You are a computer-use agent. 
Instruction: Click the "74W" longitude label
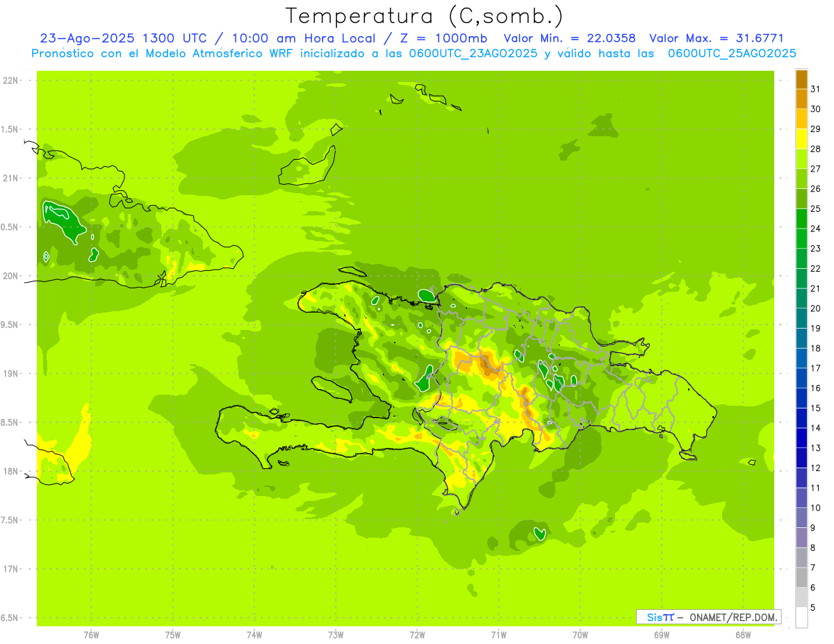coord(254,635)
